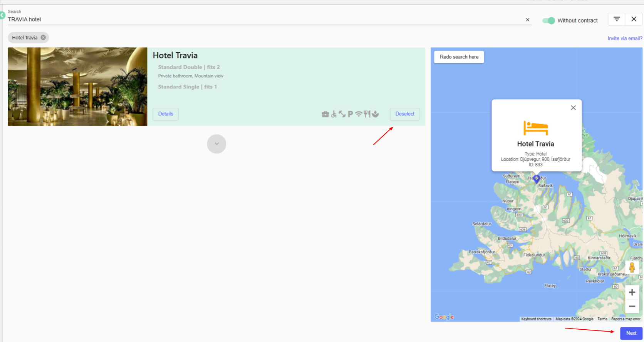Image resolution: width=644 pixels, height=342 pixels.
Task: Click the Google logo on the map
Action: tap(444, 317)
